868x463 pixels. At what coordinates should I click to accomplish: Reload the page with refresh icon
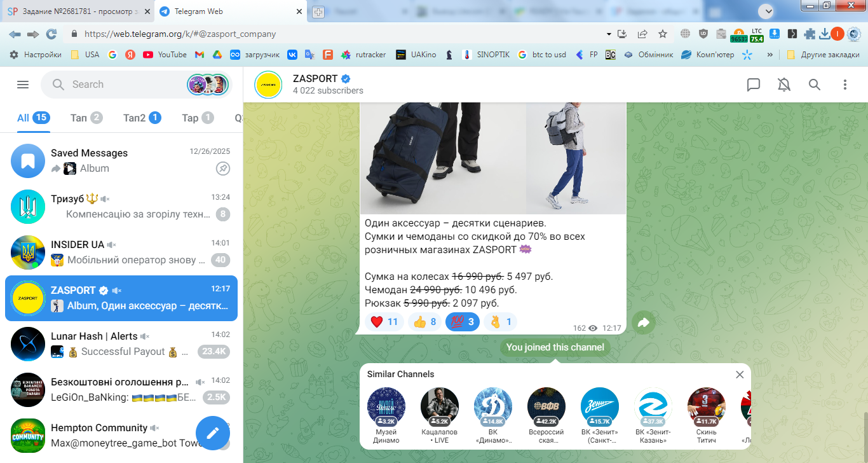(51, 34)
